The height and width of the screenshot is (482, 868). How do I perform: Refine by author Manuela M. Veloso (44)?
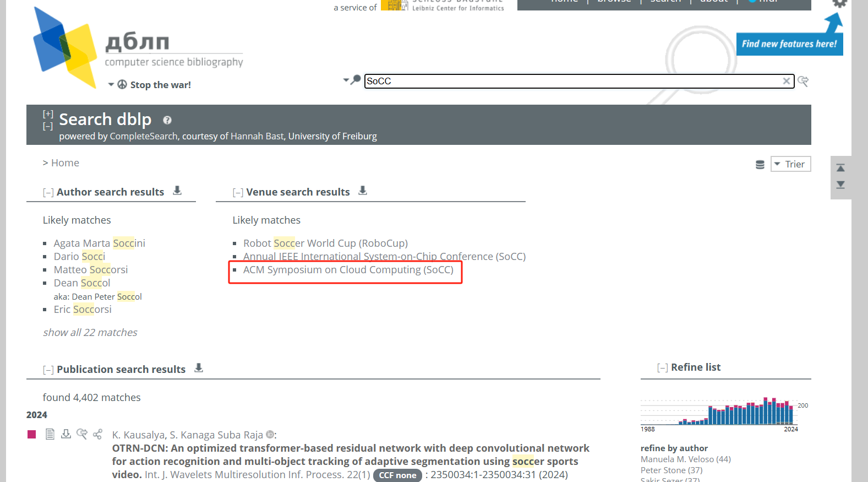pos(686,459)
